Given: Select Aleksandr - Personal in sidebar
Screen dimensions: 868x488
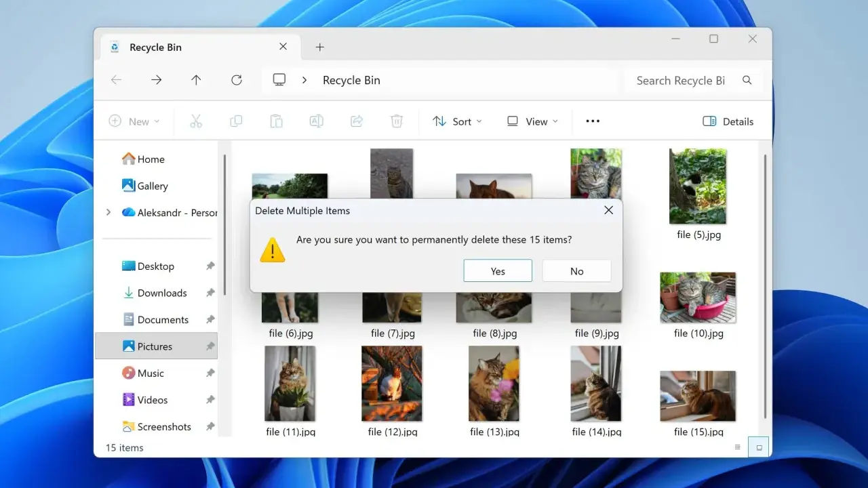Looking at the screenshot, I should [170, 212].
